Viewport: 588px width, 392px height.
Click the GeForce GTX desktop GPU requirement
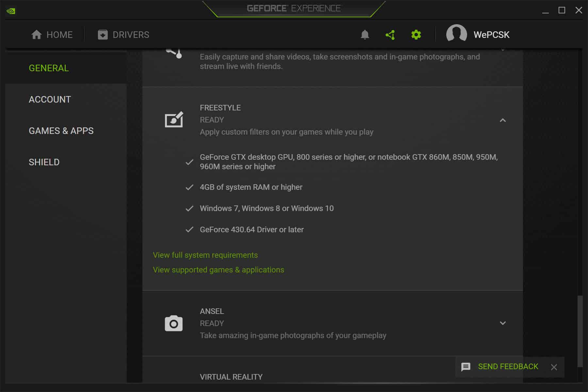(x=349, y=162)
